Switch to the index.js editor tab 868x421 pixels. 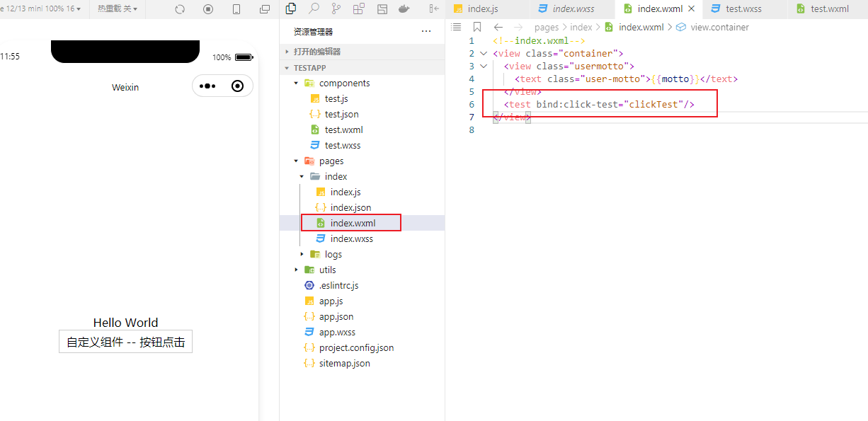tap(483, 9)
